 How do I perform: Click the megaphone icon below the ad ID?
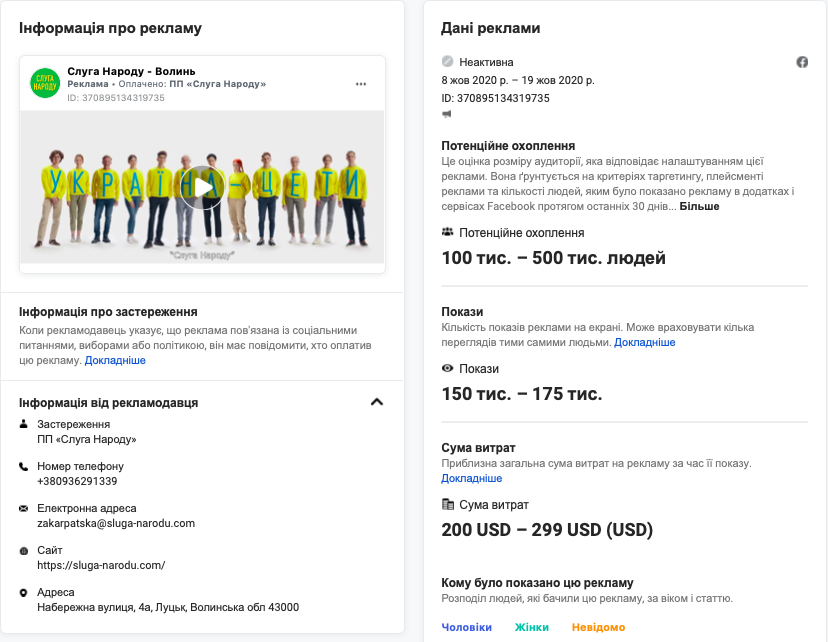447,114
